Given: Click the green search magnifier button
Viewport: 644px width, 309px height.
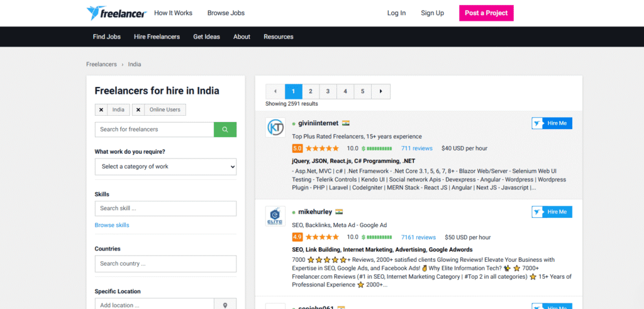Looking at the screenshot, I should [x=225, y=130].
